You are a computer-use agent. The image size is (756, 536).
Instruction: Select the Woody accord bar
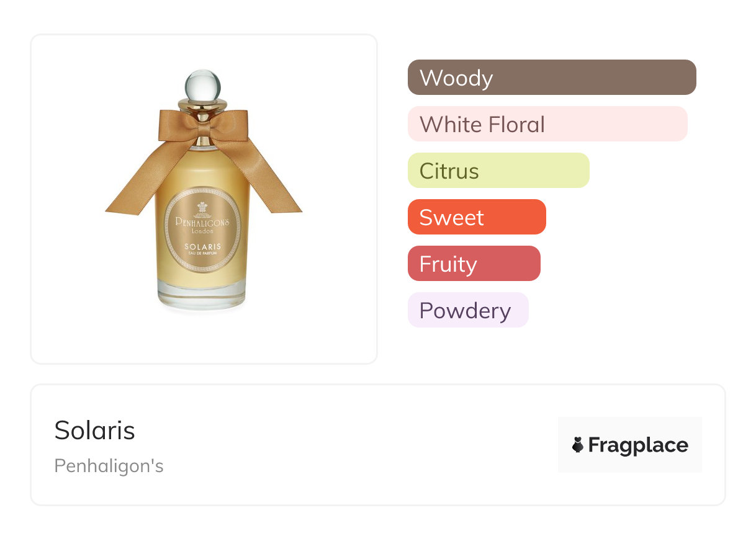click(551, 78)
